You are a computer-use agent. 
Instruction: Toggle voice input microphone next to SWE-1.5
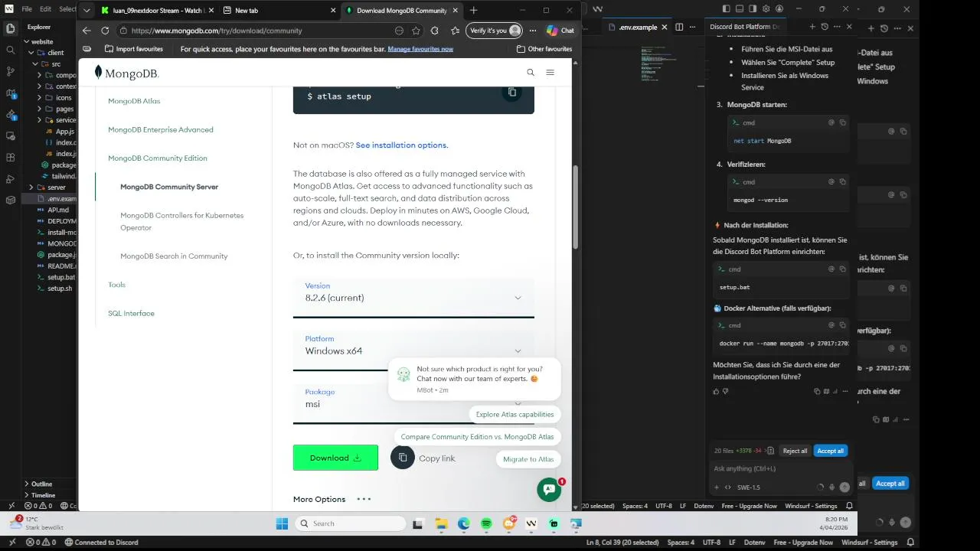pos(832,487)
